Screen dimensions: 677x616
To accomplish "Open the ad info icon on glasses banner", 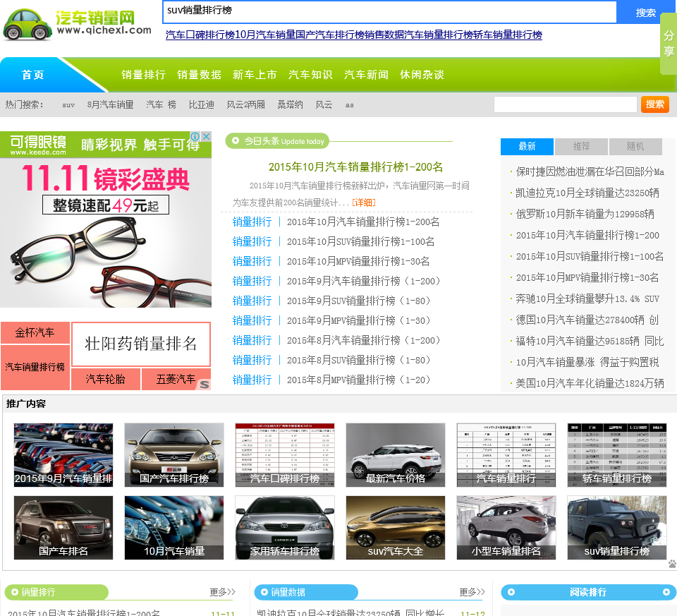I will 195,136.
